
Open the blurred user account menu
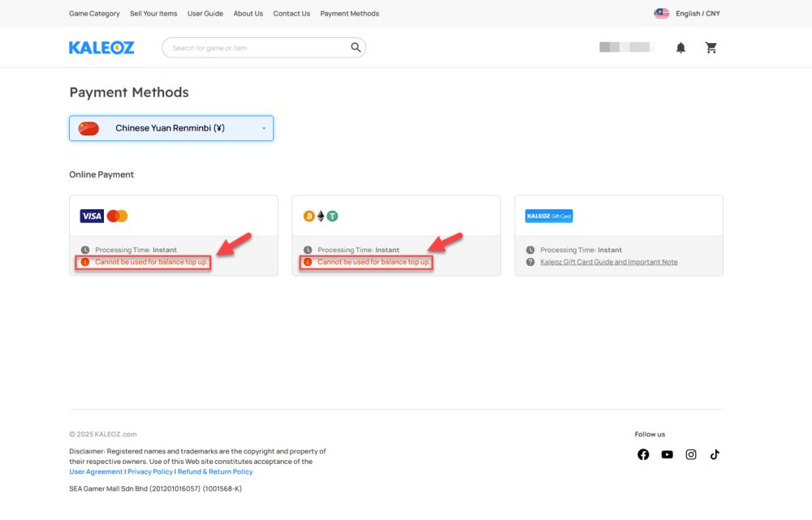click(x=627, y=48)
